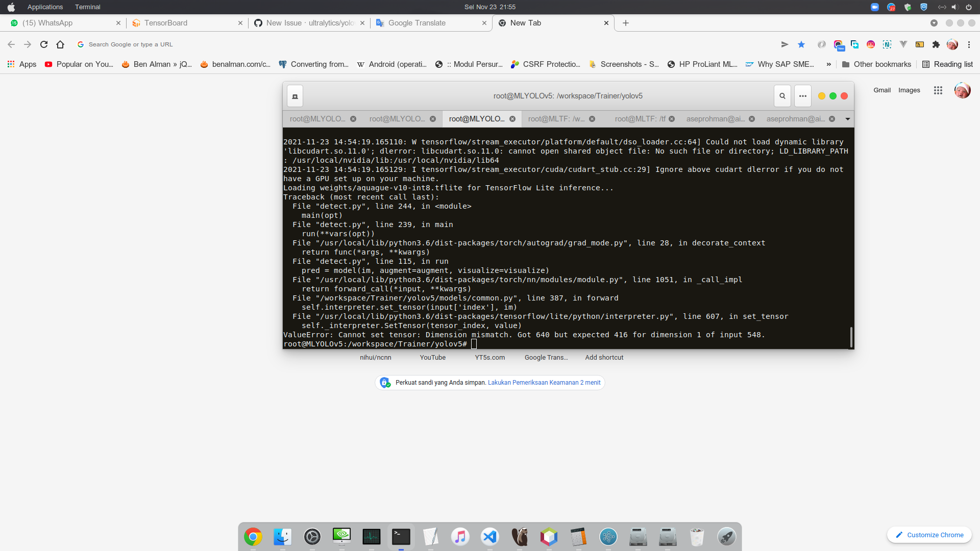Switch to the root@MLTF: /tf terminal tab
This screenshot has width=980, height=551.
pyautogui.click(x=640, y=119)
